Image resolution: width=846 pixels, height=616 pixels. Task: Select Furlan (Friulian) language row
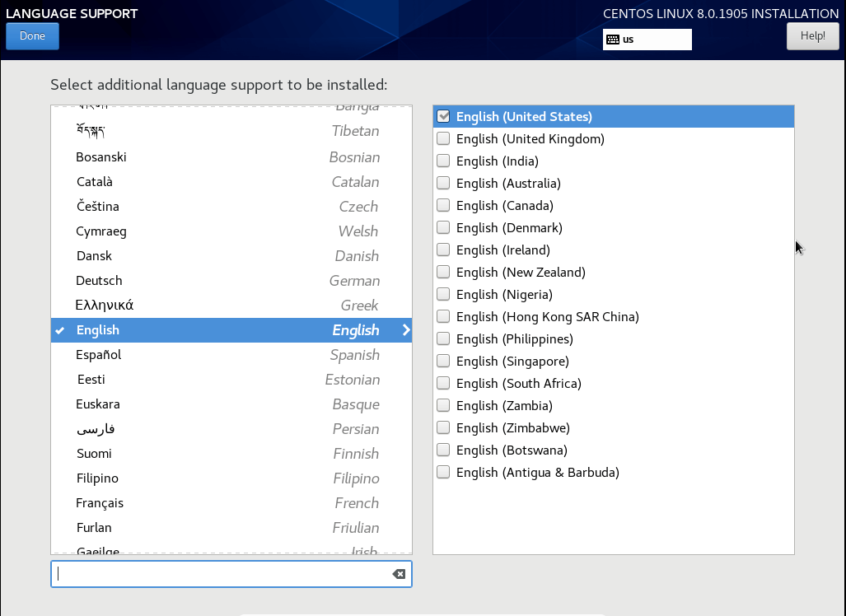(x=231, y=528)
